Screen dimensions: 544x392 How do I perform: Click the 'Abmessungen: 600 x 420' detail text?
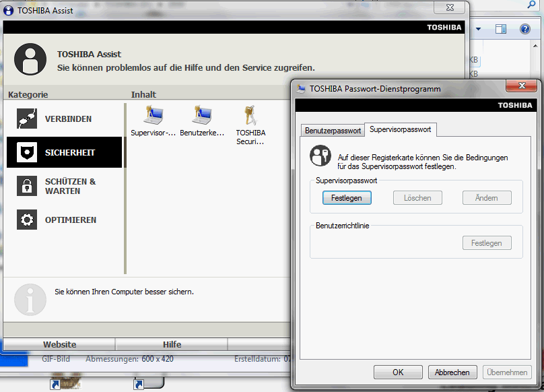pyautogui.click(x=129, y=359)
